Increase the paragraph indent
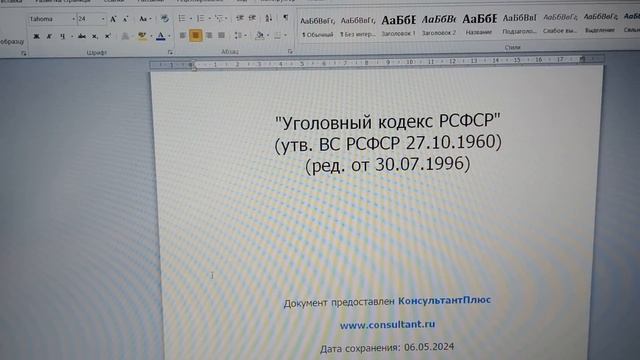Image resolution: width=640 pixels, height=360 pixels. tap(253, 18)
